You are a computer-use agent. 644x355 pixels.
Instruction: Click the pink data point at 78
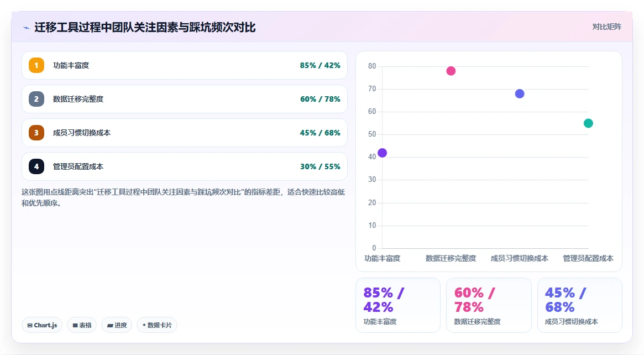451,71
